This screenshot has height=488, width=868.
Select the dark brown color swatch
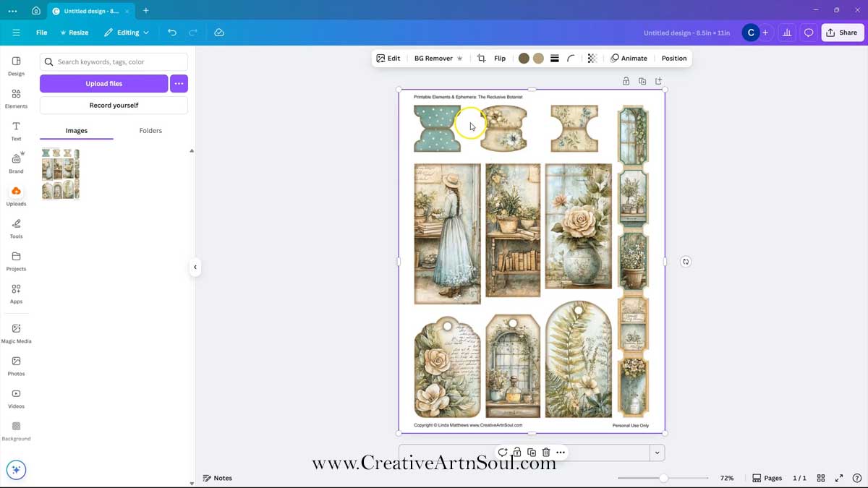coord(524,59)
